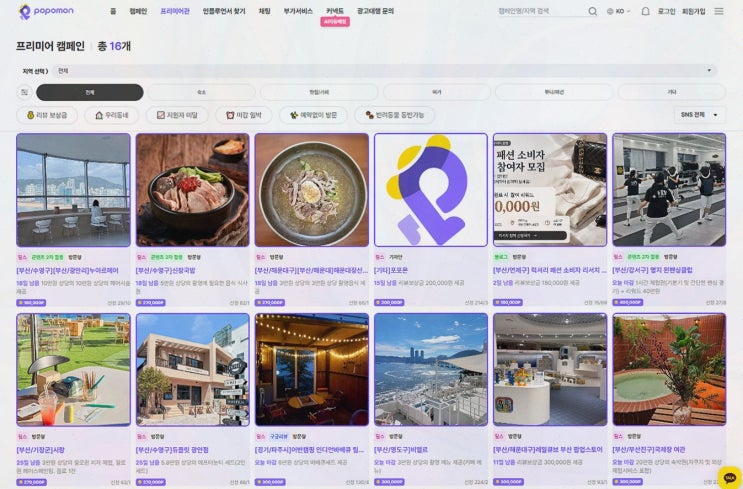Open the beige two-story building thumbnail
Image resolution: width=743 pixels, height=489 pixels.
point(192,370)
